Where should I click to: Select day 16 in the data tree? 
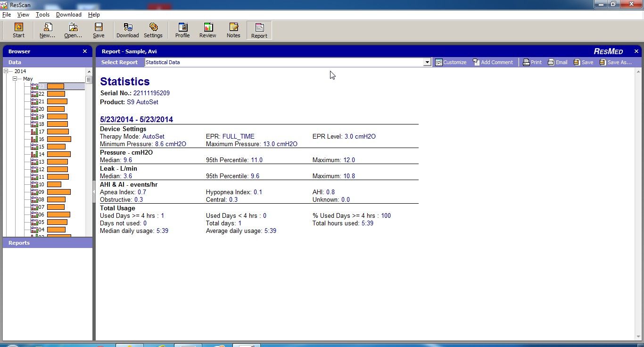tap(41, 139)
